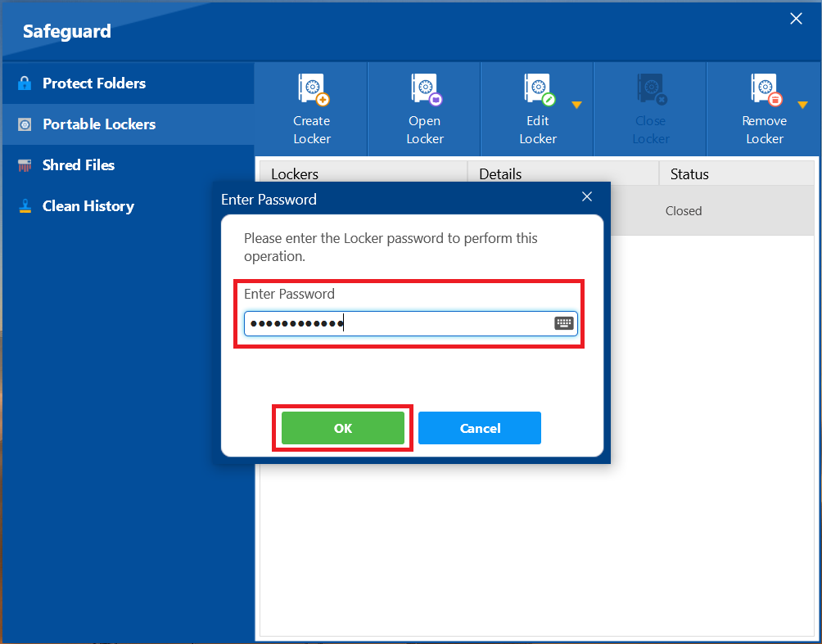822x644 pixels.
Task: Switch to Portable Lockers section
Action: [x=129, y=124]
